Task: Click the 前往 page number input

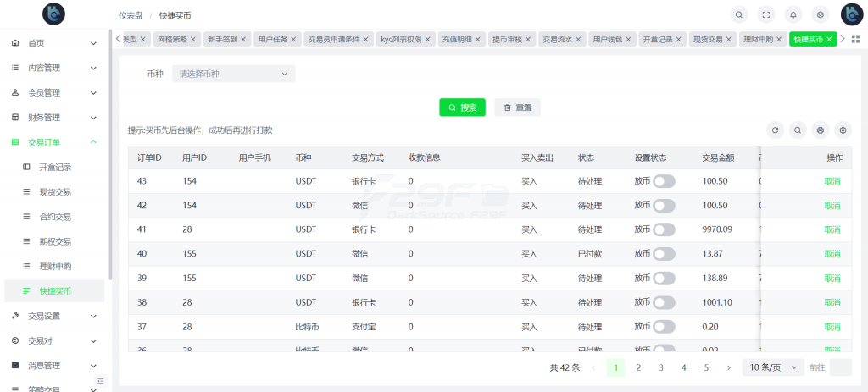Action: click(840, 367)
